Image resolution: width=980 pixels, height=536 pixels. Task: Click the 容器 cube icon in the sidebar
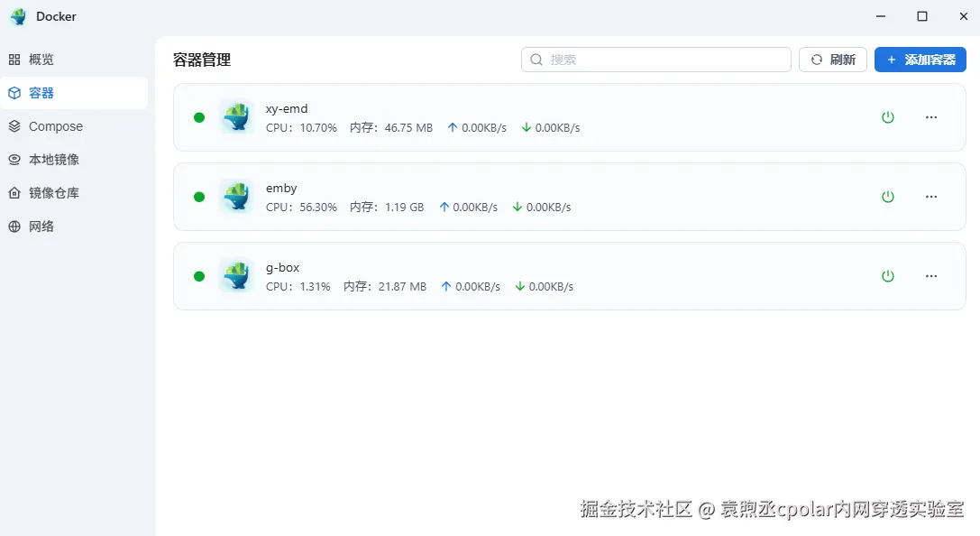[x=14, y=93]
